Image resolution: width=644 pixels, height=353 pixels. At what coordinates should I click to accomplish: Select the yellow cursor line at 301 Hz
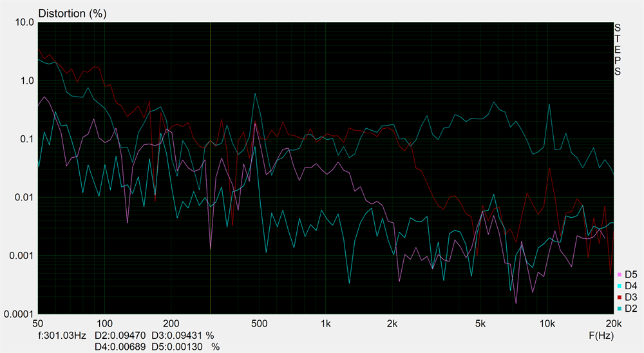211,168
